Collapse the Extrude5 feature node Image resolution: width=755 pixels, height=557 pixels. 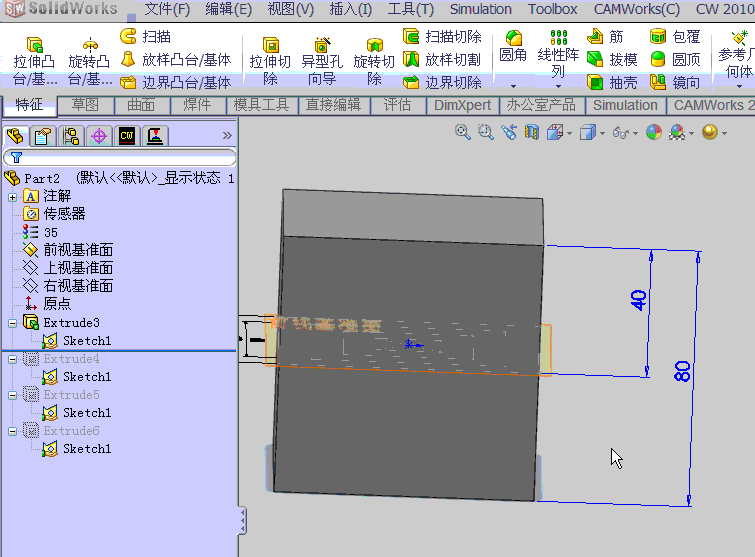[13, 396]
